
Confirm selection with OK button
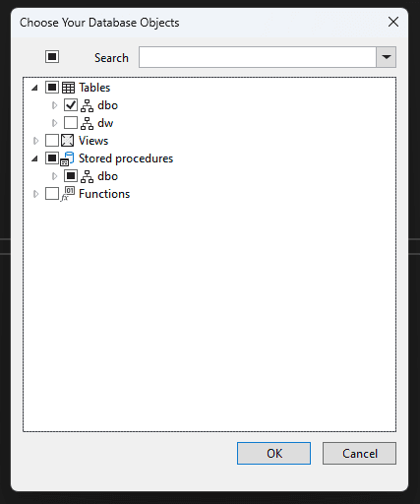(x=273, y=453)
